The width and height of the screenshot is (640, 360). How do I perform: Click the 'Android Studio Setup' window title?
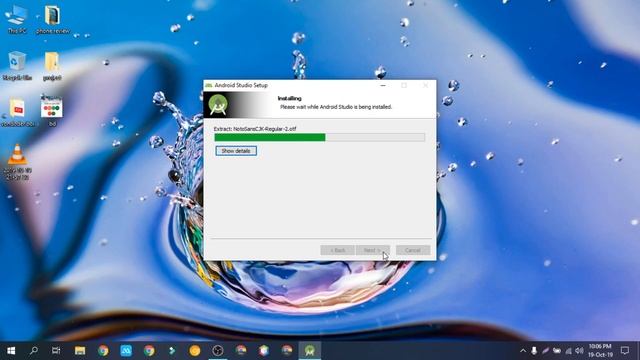(241, 85)
